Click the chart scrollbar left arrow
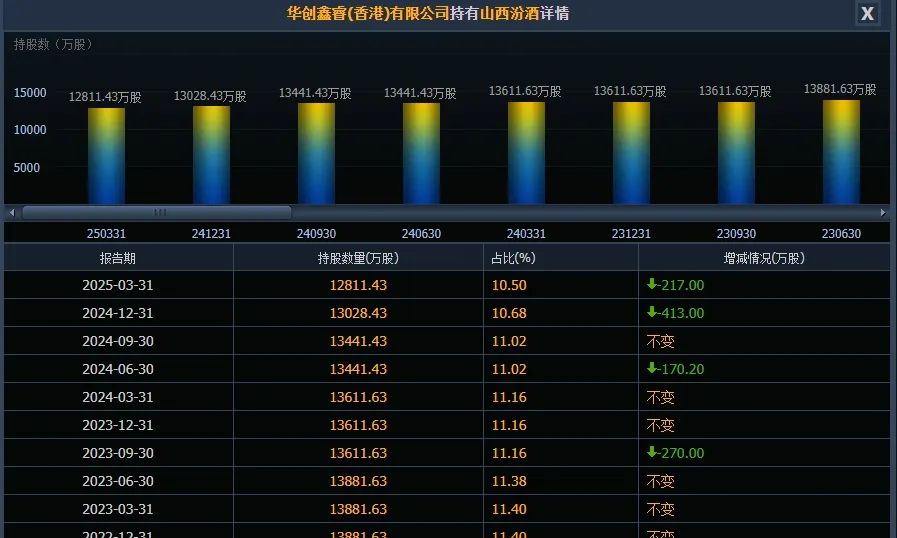This screenshot has height=538, width=897. pos(12,212)
